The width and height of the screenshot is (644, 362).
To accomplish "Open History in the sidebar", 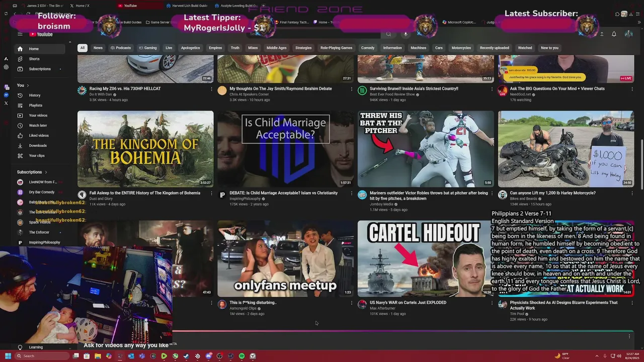I will click(40, 95).
